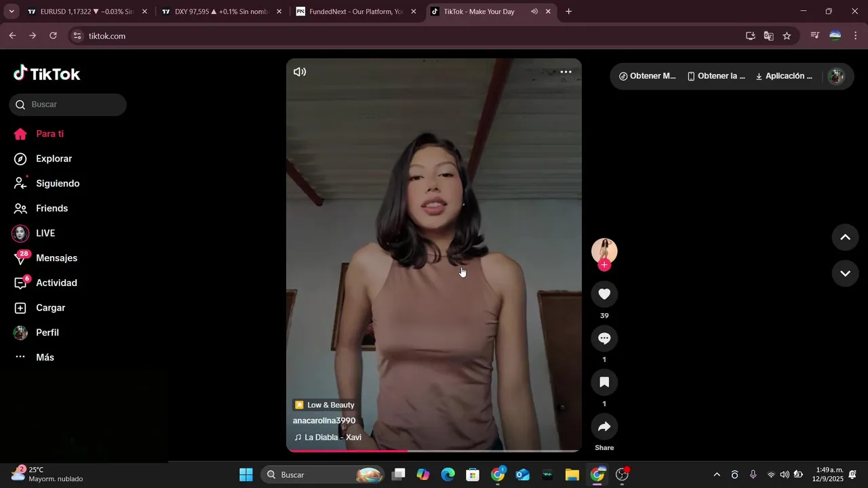868x488 pixels.
Task: Open the profile avatar in the header
Action: (x=836, y=76)
